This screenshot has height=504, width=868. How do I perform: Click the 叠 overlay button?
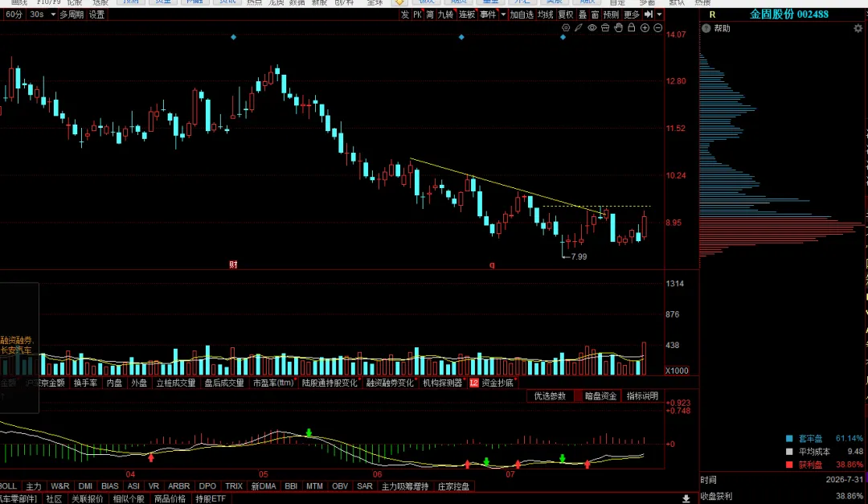coord(583,14)
